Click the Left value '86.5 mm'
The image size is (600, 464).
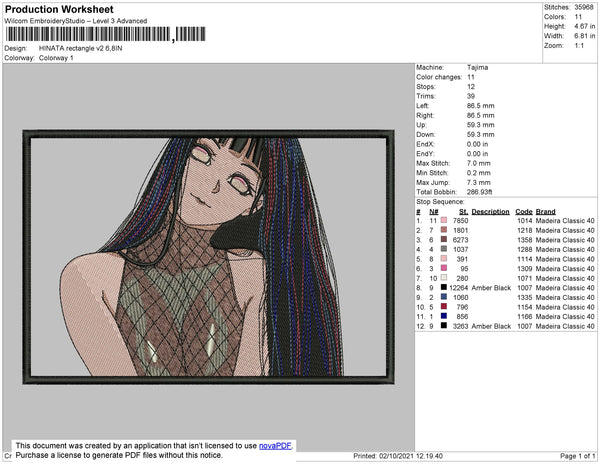coord(481,106)
